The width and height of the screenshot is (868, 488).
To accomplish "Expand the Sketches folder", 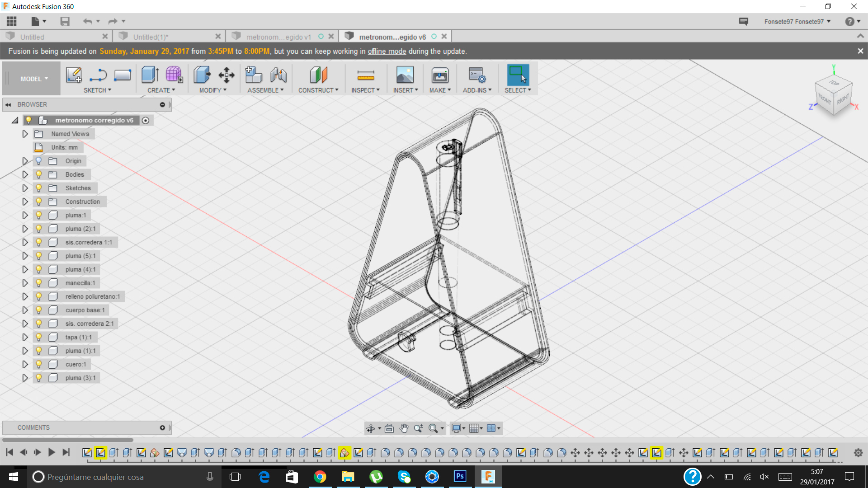I will coord(25,188).
